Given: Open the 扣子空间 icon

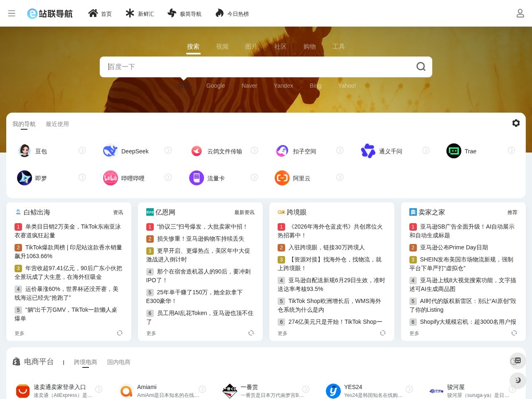Looking at the screenshot, I should 282,151.
